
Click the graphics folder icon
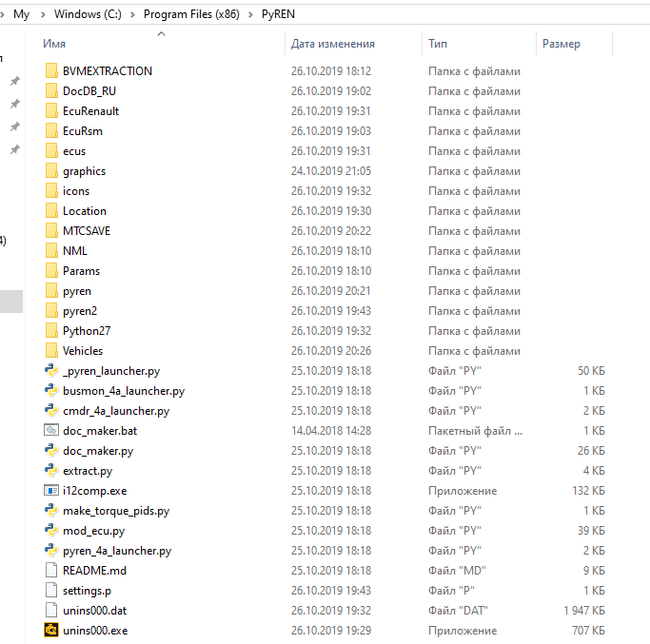pyautogui.click(x=51, y=170)
